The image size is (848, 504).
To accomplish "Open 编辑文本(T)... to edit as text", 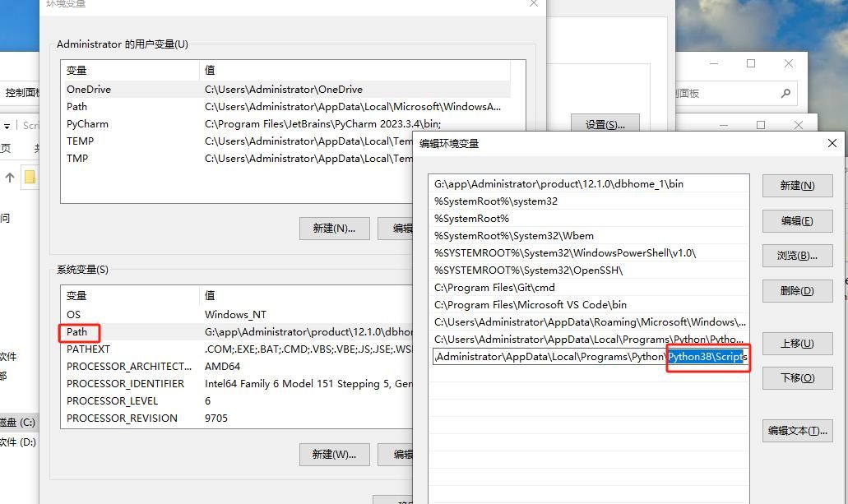I will (797, 431).
